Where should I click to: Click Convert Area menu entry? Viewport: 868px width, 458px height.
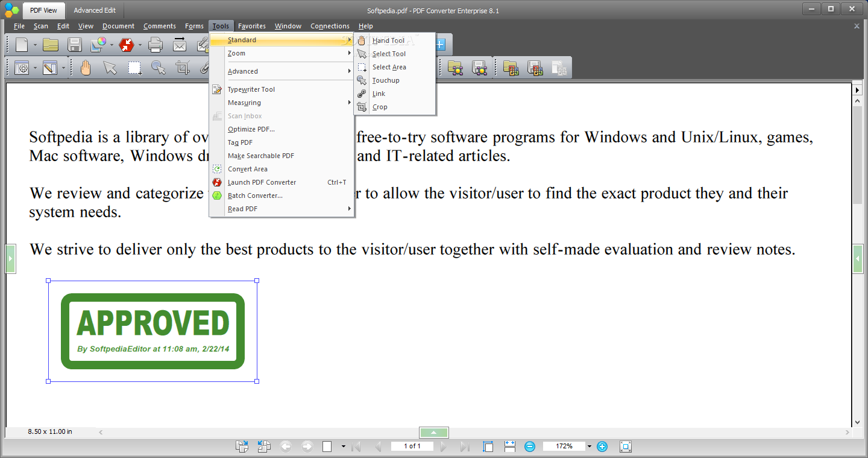281,169
